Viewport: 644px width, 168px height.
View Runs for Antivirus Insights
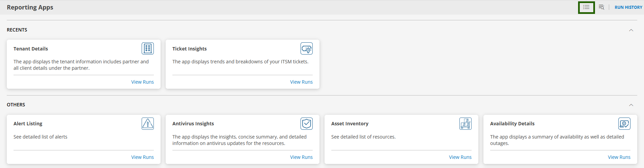pyautogui.click(x=302, y=157)
